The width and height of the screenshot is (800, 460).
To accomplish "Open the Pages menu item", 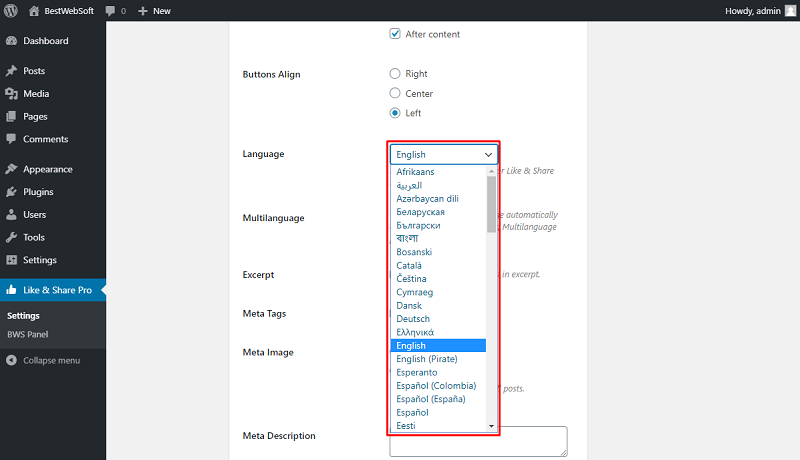I will [53, 117].
